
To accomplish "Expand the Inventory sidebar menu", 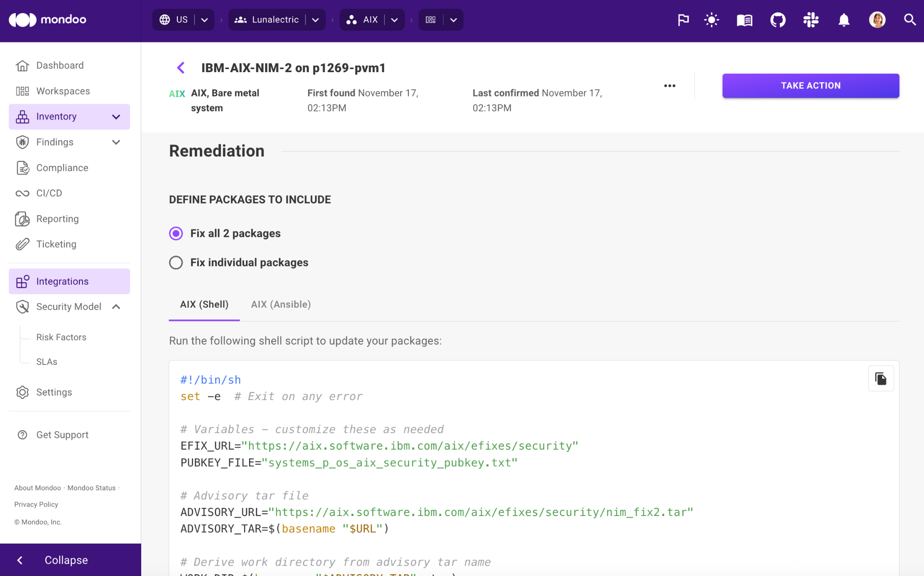I will (x=116, y=117).
